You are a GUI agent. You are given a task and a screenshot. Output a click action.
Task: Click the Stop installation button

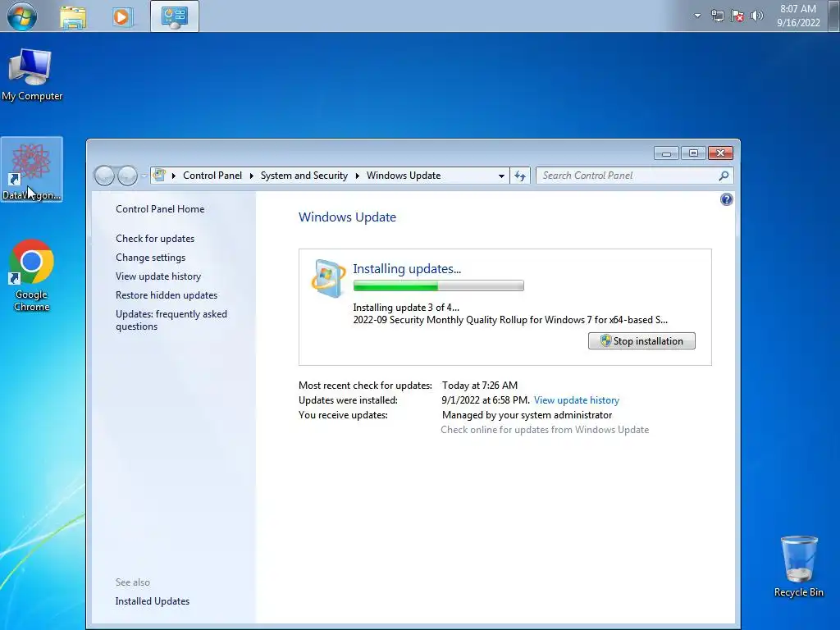[641, 340]
